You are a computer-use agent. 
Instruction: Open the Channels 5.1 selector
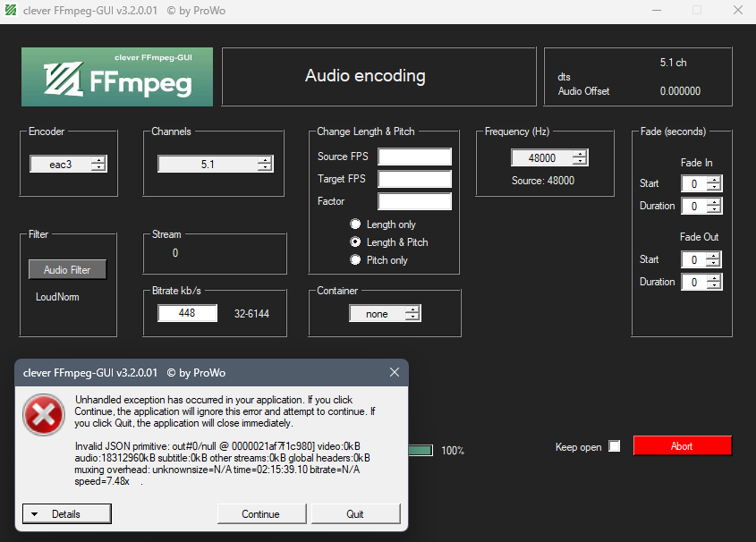(216, 164)
